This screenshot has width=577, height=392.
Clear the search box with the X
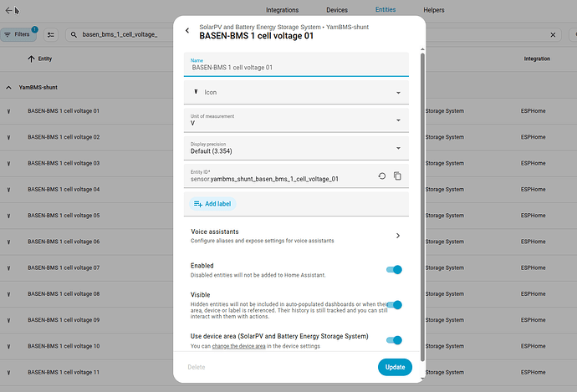pos(554,35)
